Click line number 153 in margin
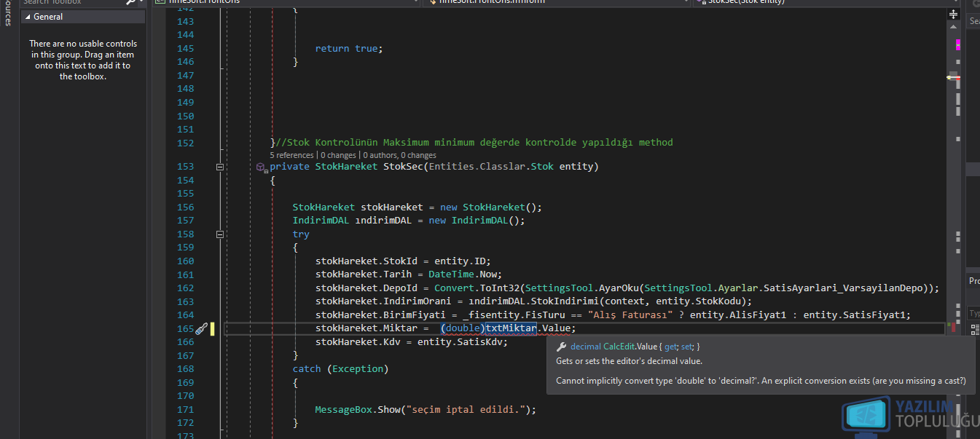The width and height of the screenshot is (980, 439). tap(185, 167)
